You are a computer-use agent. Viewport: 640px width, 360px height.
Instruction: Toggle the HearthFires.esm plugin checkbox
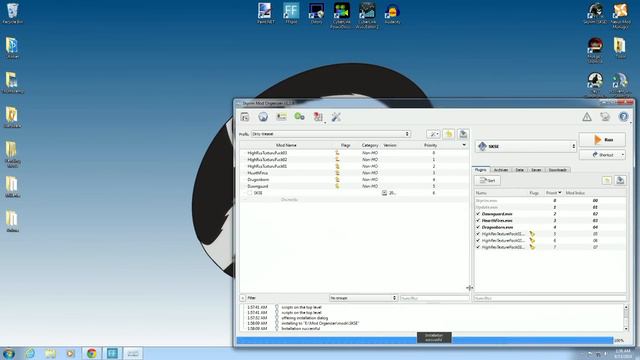click(478, 220)
